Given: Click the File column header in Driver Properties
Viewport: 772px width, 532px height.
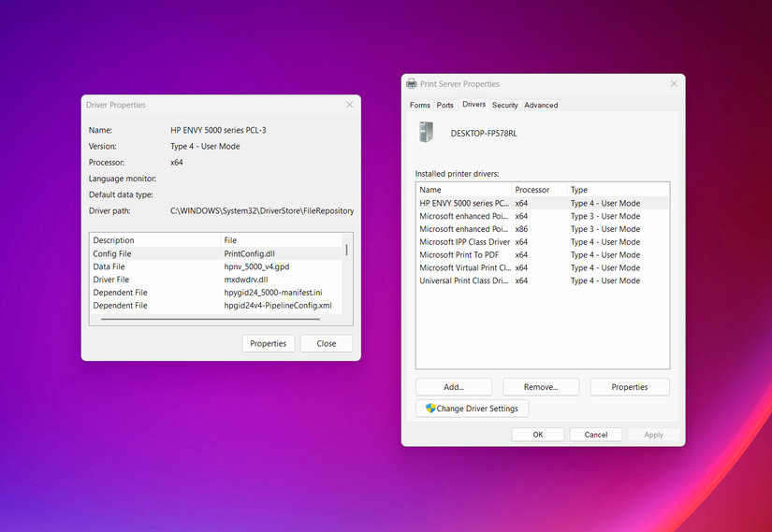Looking at the screenshot, I should (281, 240).
